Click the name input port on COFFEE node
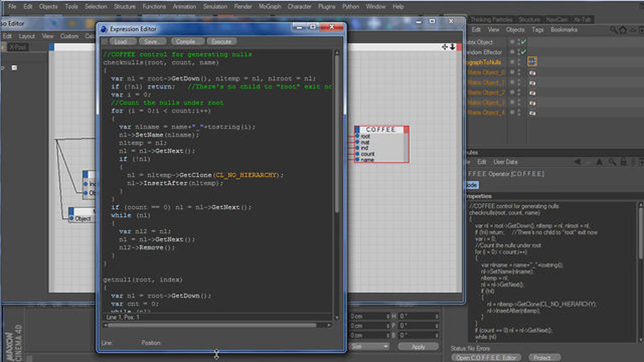Viewport: 644px width, 362px height. [357, 160]
